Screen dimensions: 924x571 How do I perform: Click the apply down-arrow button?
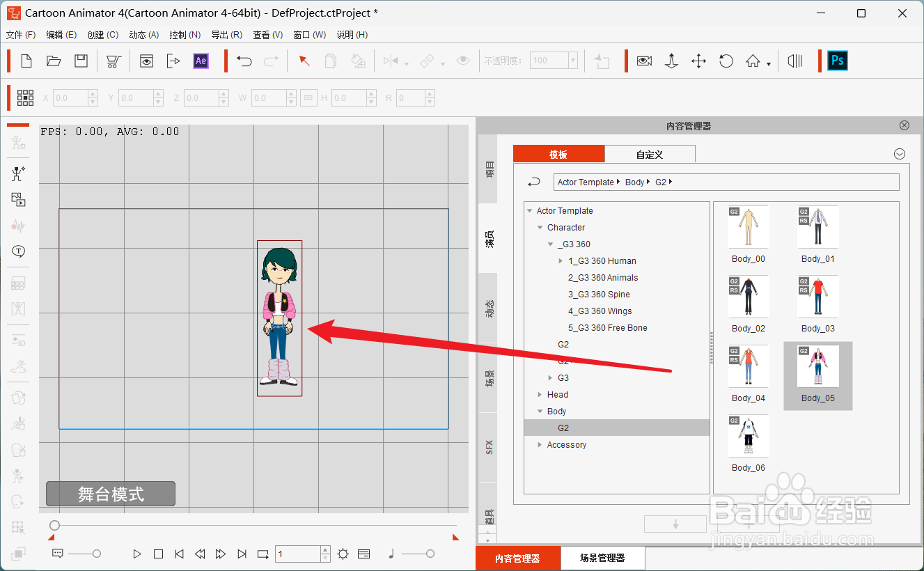(x=675, y=524)
